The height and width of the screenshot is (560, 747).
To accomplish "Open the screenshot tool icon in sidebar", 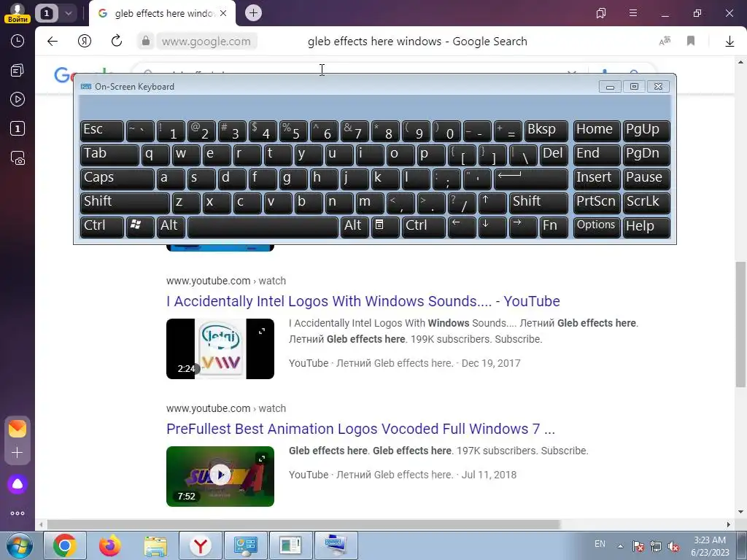I will click(x=18, y=158).
